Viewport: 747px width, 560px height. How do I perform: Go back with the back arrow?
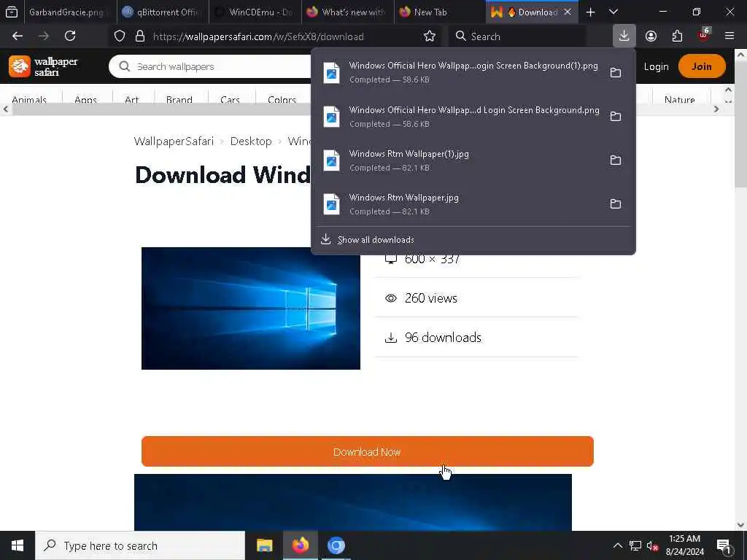pos(18,36)
